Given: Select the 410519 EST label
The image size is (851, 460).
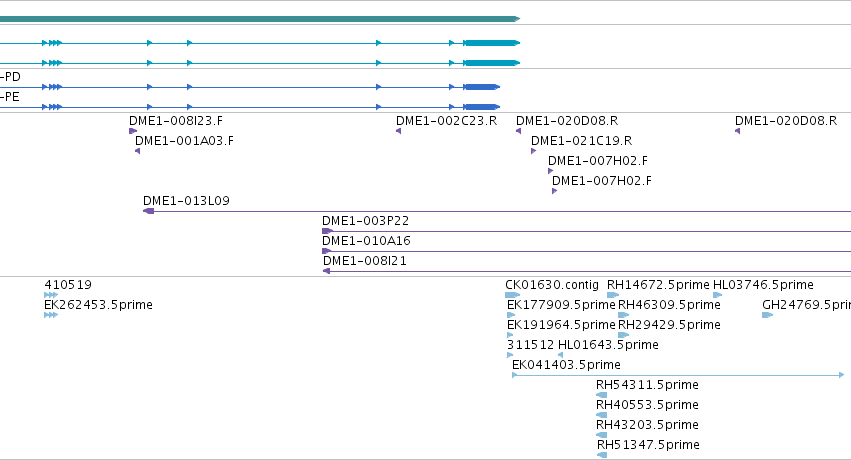Looking at the screenshot, I should (68, 285).
